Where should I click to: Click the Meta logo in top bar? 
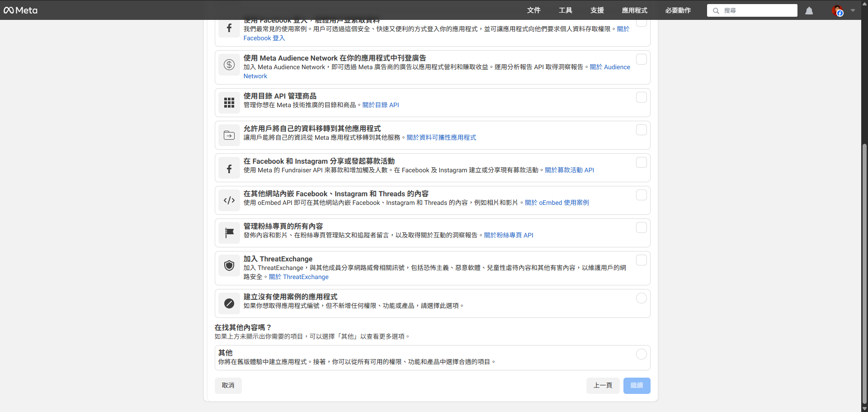click(x=20, y=10)
